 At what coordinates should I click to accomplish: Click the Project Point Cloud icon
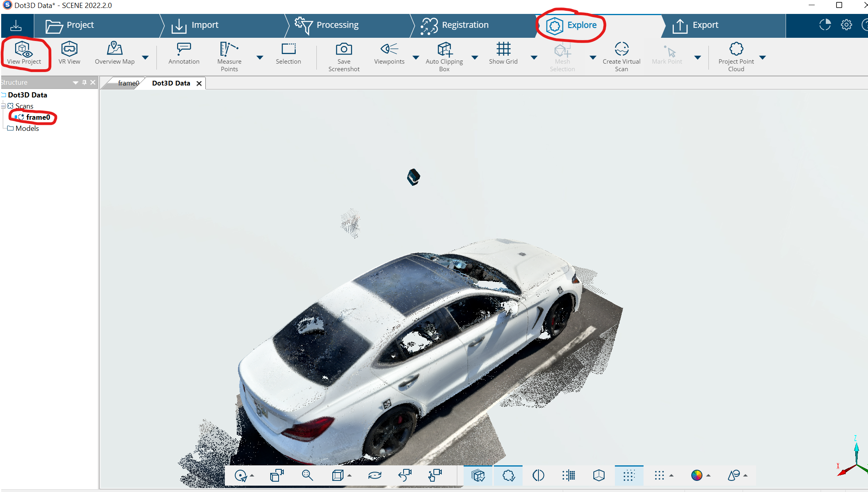(x=736, y=49)
